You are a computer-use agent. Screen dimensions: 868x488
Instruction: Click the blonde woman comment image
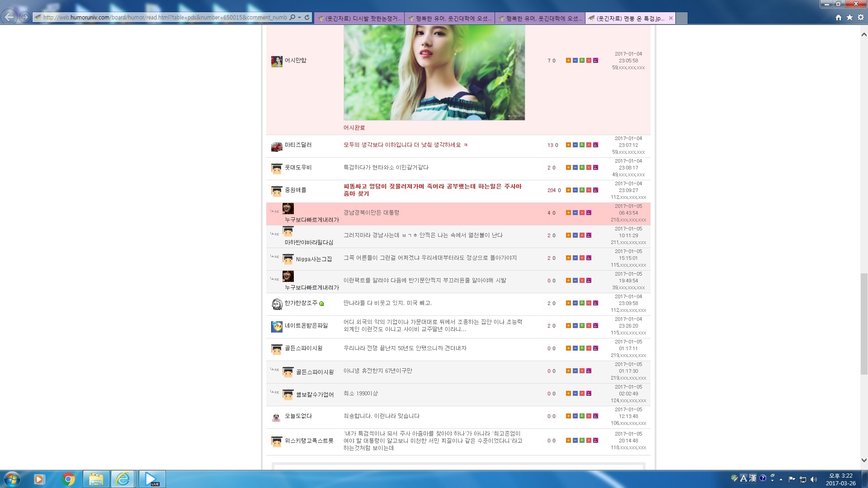tap(434, 72)
